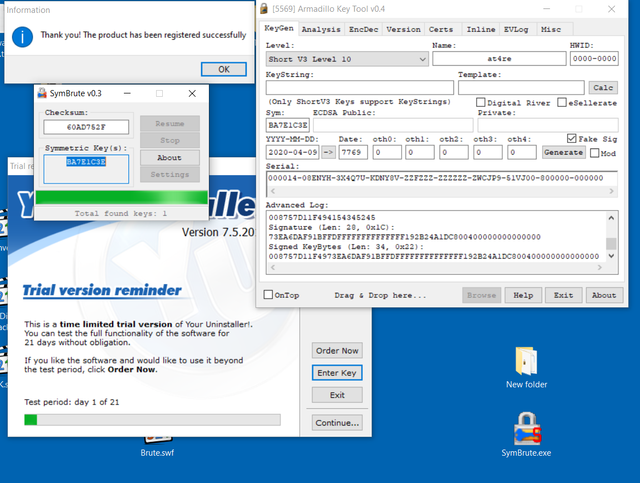Viewport: 640px width, 483px height.
Task: Click the blue information icon in dialog
Action: 22,37
